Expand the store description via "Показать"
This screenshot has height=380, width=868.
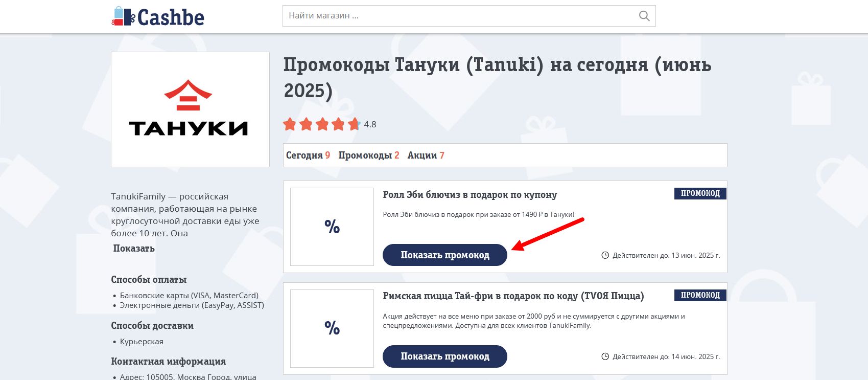click(134, 249)
